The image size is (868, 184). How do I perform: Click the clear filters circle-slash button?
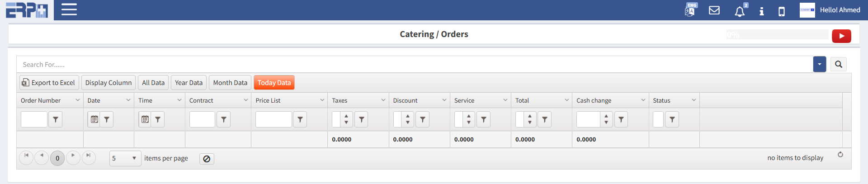coord(207,159)
